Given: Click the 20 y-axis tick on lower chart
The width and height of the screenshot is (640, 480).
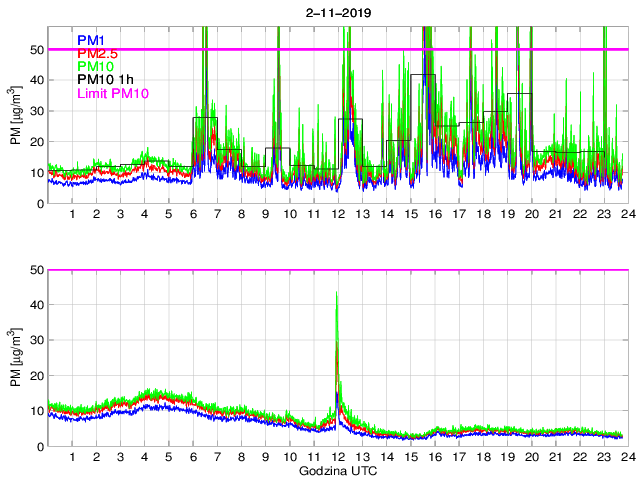Looking at the screenshot, I should pos(35,376).
